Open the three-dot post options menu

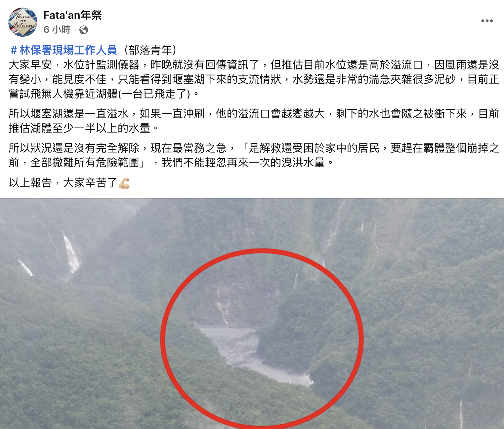click(487, 21)
